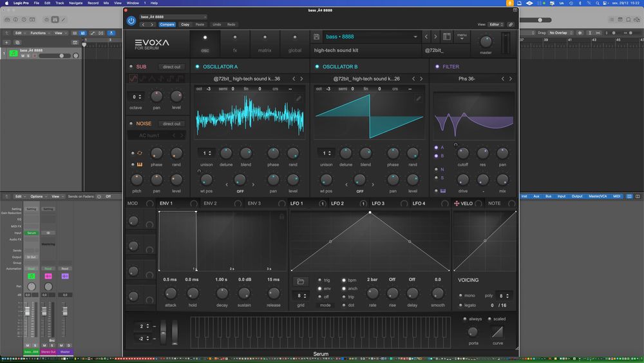Open the Navigate menu in menu bar
This screenshot has height=363, width=644.
pyautogui.click(x=76, y=3)
